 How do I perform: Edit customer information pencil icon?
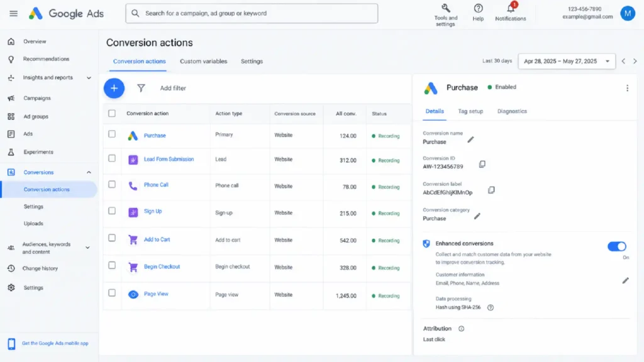(626, 281)
